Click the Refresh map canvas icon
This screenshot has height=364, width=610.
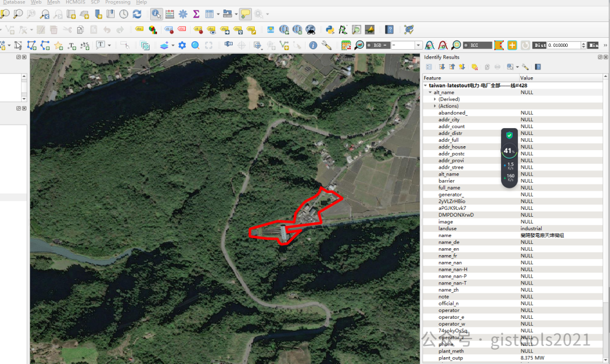[x=137, y=14]
